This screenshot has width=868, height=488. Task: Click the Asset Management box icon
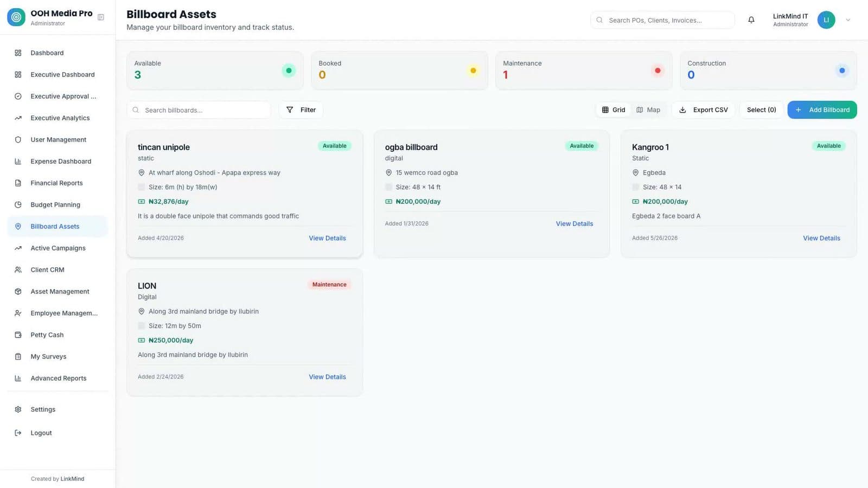pos(18,291)
